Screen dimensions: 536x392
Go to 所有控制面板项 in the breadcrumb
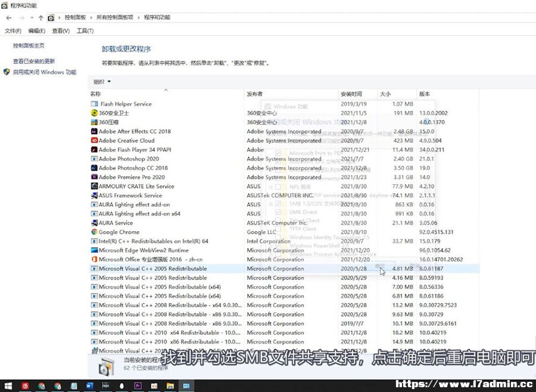[x=115, y=17]
